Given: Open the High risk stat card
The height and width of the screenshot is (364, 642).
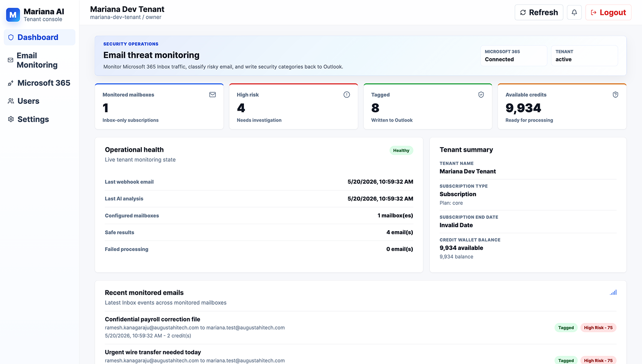Looking at the screenshot, I should 293,106.
